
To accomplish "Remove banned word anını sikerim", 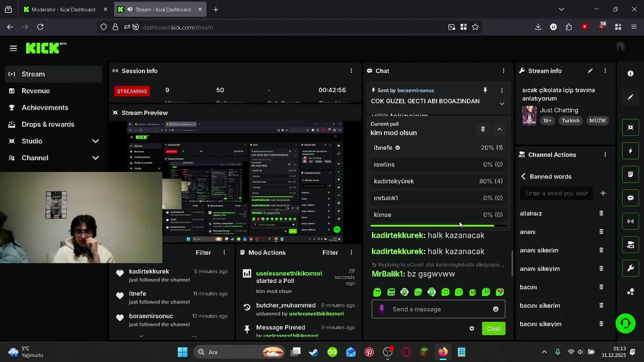I will [601, 250].
